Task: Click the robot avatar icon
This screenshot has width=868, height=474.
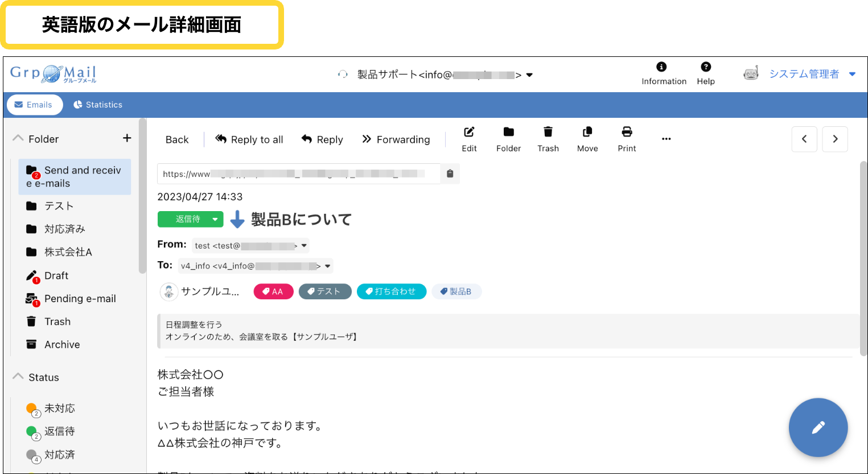Action: (x=751, y=74)
